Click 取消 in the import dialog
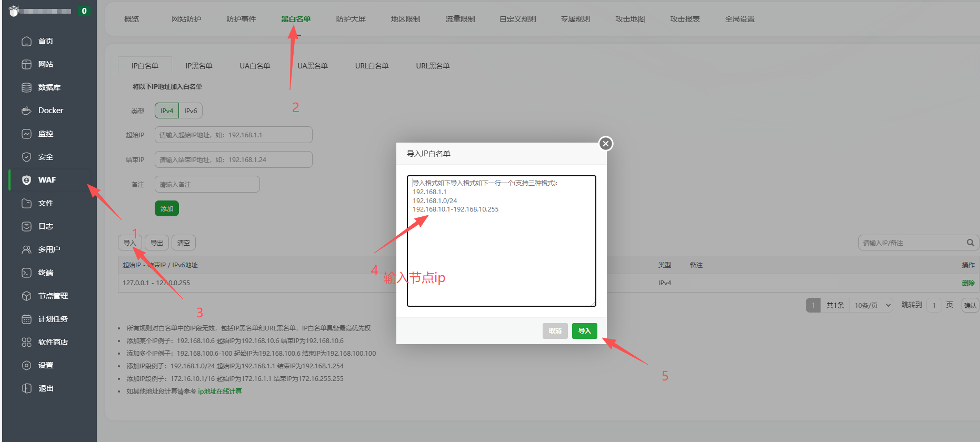980x442 pixels. click(555, 331)
